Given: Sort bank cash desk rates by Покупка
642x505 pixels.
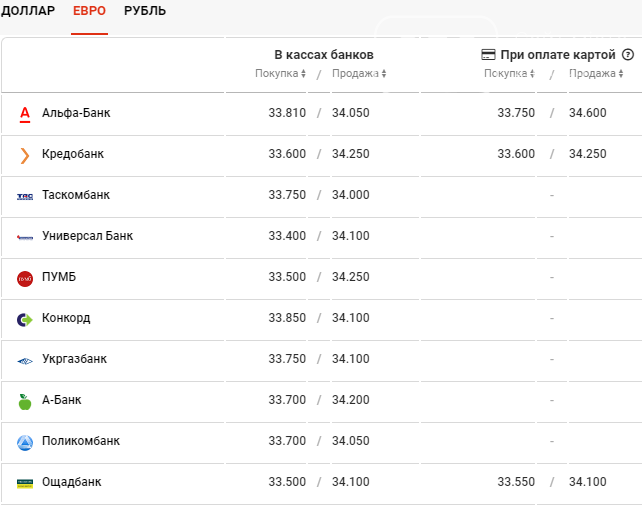Looking at the screenshot, I should click(280, 73).
